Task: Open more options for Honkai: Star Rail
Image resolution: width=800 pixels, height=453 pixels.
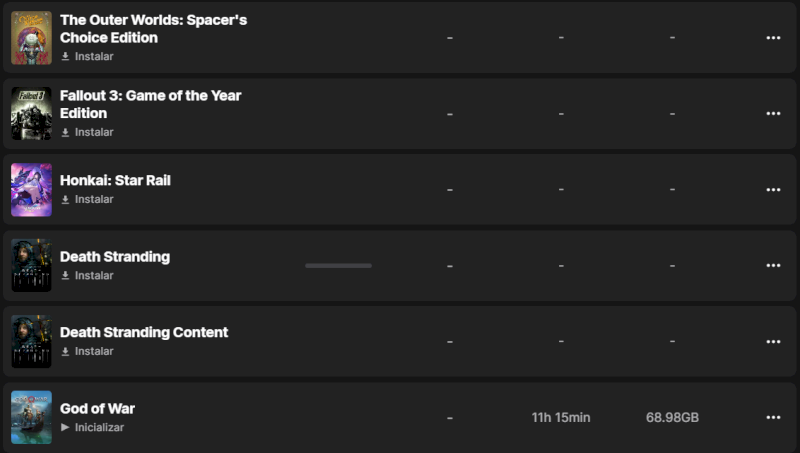Action: [773, 189]
